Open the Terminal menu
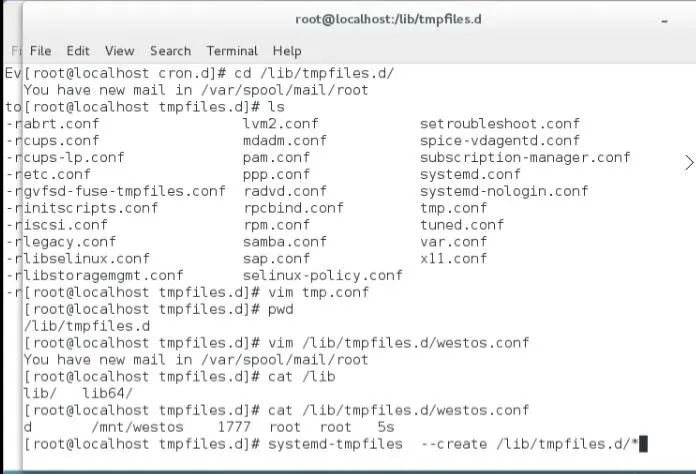This screenshot has height=474, width=696. pos(232,51)
